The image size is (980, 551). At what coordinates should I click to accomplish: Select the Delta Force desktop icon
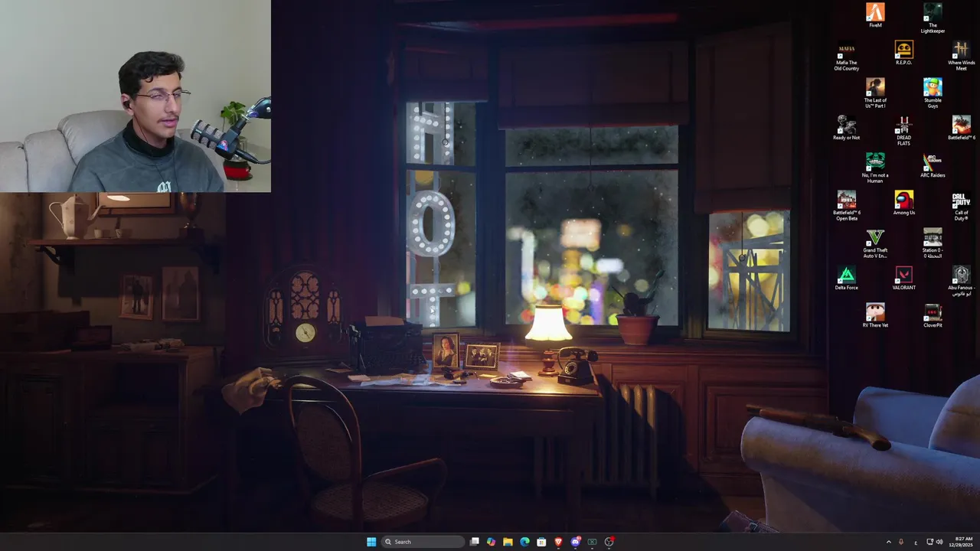[846, 278]
